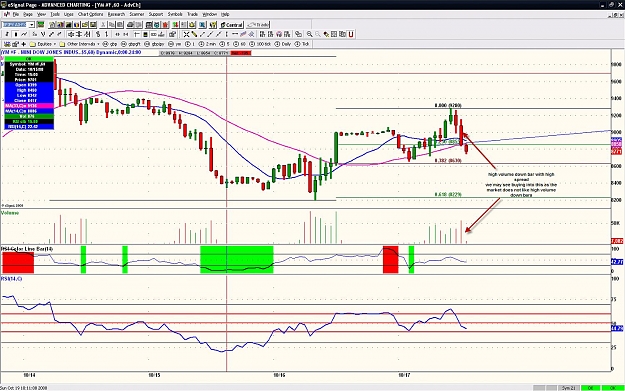Open the Window menu
Image resolution: width=625 pixels, height=391 pixels.
pos(210,14)
